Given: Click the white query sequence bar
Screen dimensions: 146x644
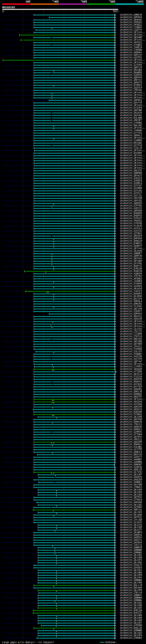Looking at the screenshot, I should coord(60,9).
